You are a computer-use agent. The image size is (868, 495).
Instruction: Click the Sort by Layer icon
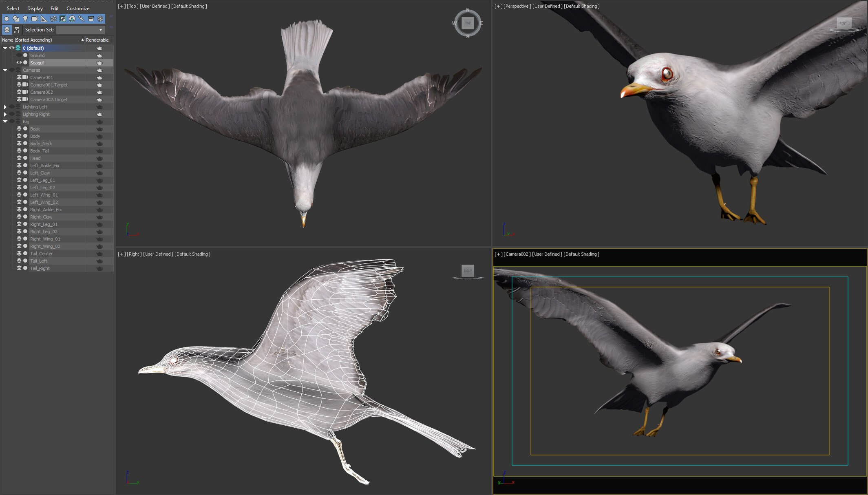pyautogui.click(x=7, y=30)
